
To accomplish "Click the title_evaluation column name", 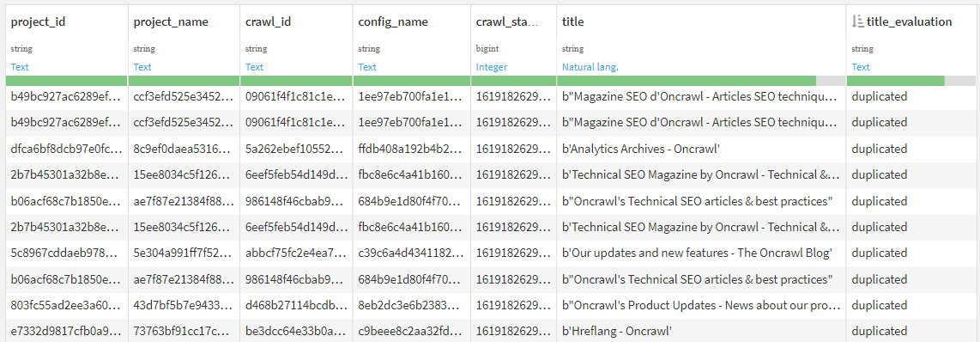I will pos(910,21).
